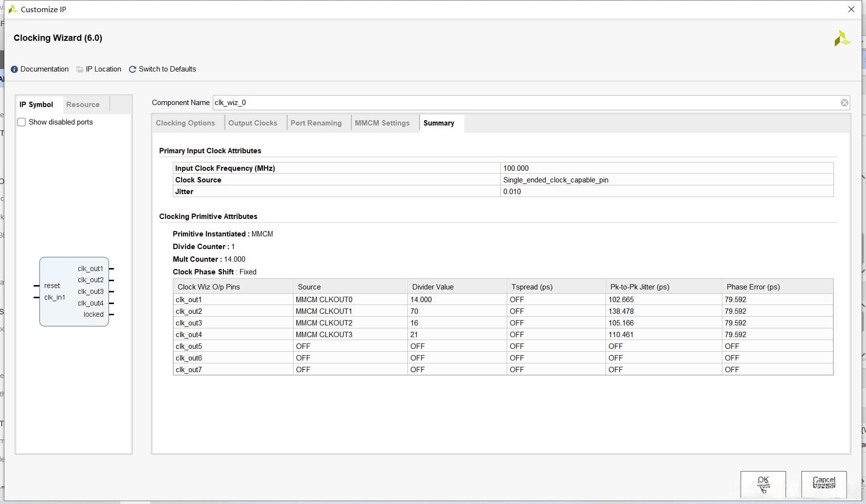Open the Documentation link

[44, 69]
